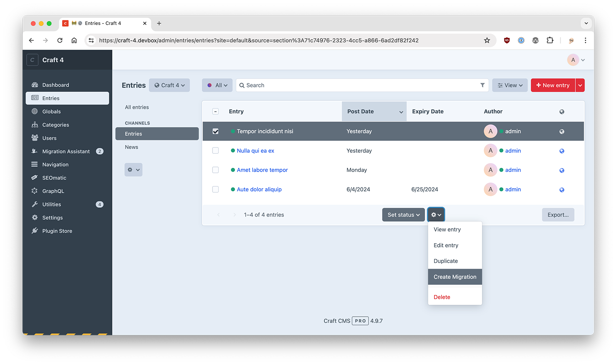Viewport: 616px width, 364px height.
Task: Bookmark this page with star icon
Action: click(487, 40)
